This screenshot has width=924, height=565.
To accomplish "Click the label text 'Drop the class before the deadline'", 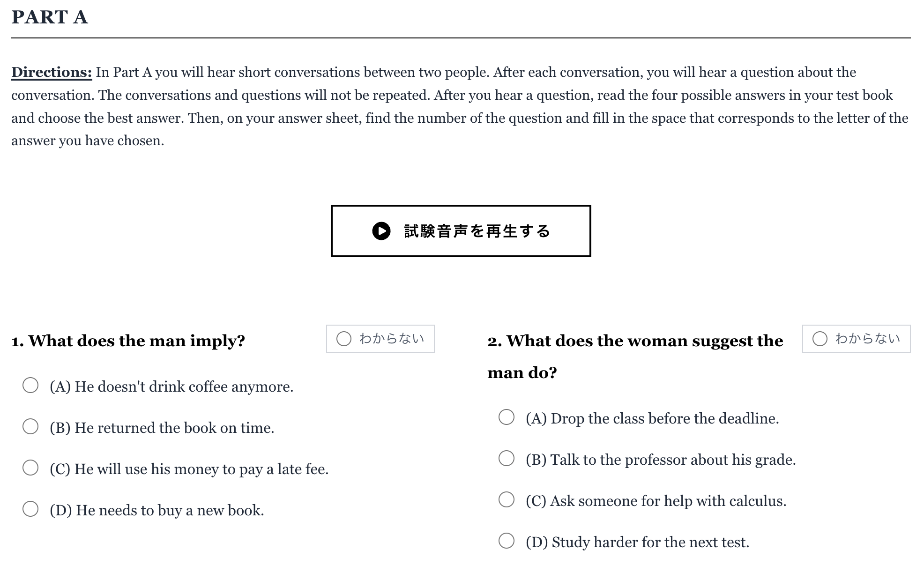I will (x=665, y=418).
